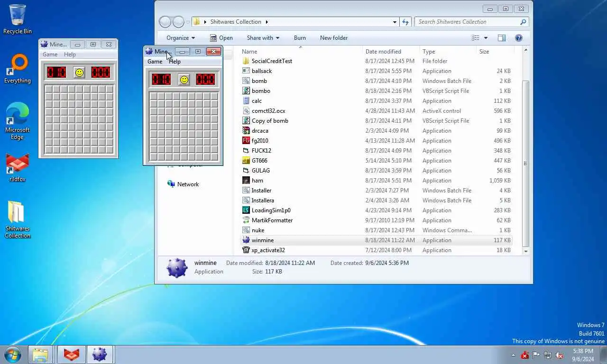Open Help menu in left Minesweeper window
607x364 pixels.
pos(70,55)
